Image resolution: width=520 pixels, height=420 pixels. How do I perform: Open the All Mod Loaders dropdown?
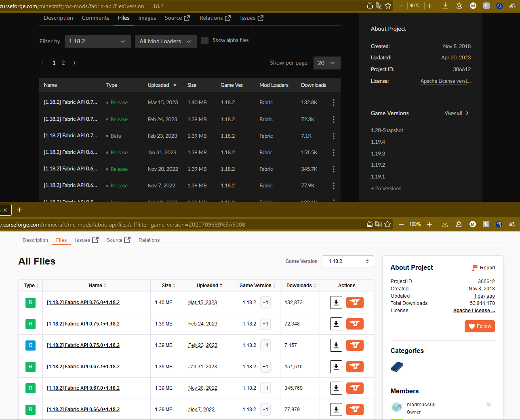coord(166,41)
